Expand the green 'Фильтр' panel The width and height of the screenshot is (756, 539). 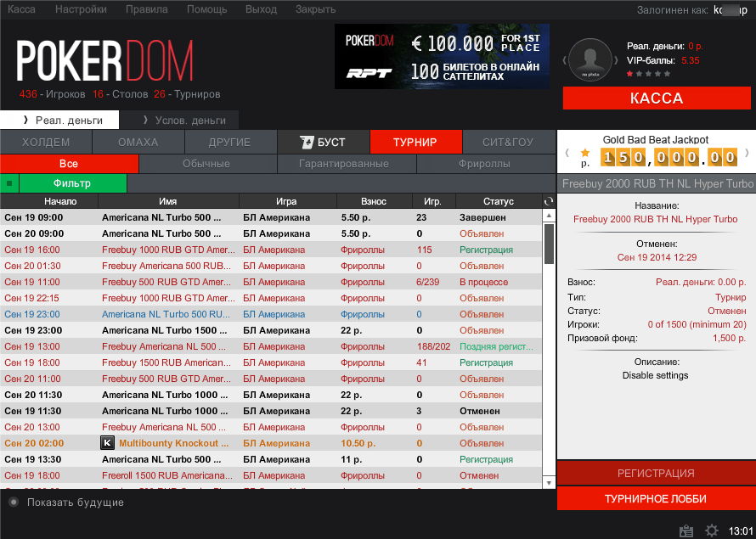tap(72, 183)
